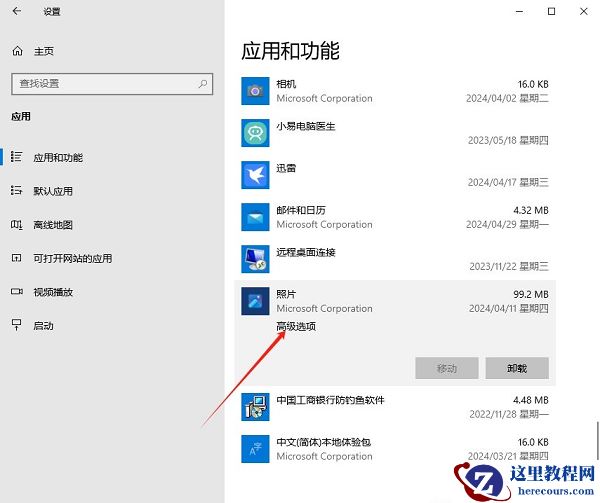Open 启动 settings page
The width and height of the screenshot is (600, 503).
coord(43,326)
